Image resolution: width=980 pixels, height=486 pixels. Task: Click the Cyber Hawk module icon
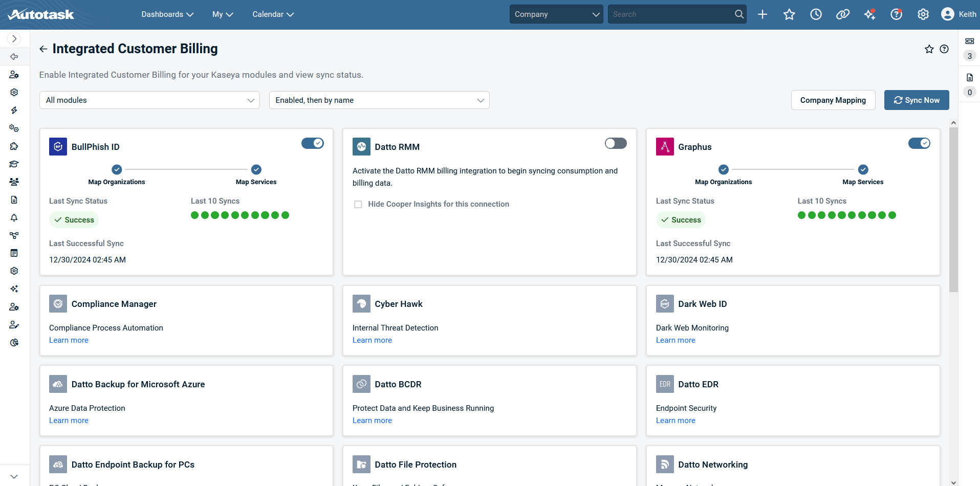[x=361, y=304]
